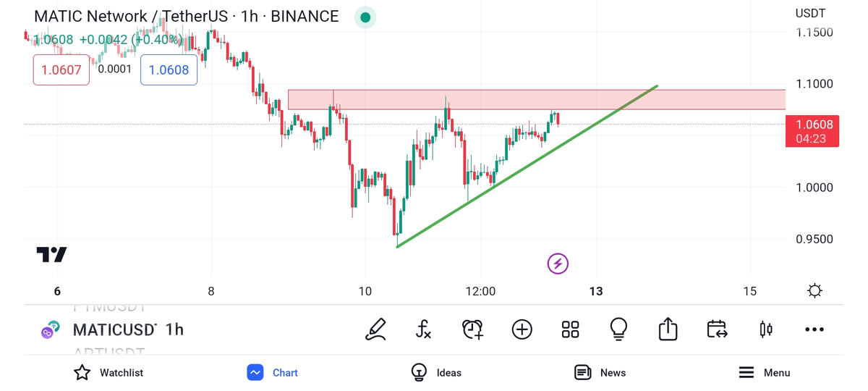Open chart settings with the gear icon
Image resolution: width=868 pixels, height=391 pixels.
(814, 291)
